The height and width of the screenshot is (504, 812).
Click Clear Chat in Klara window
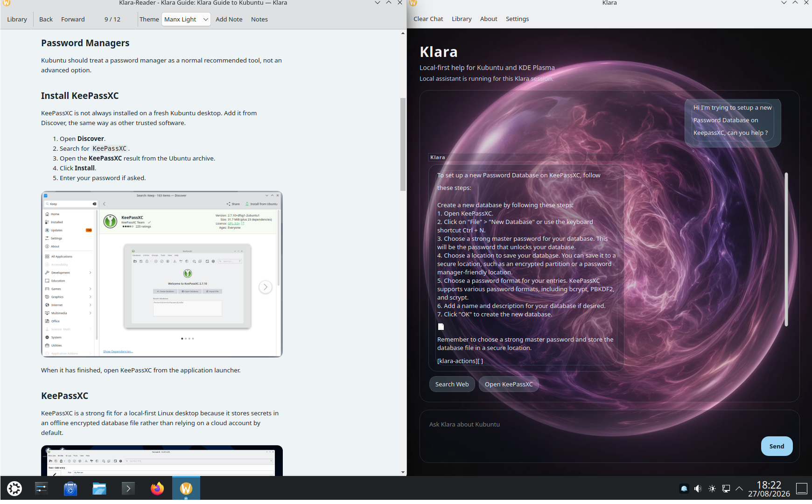pyautogui.click(x=428, y=19)
